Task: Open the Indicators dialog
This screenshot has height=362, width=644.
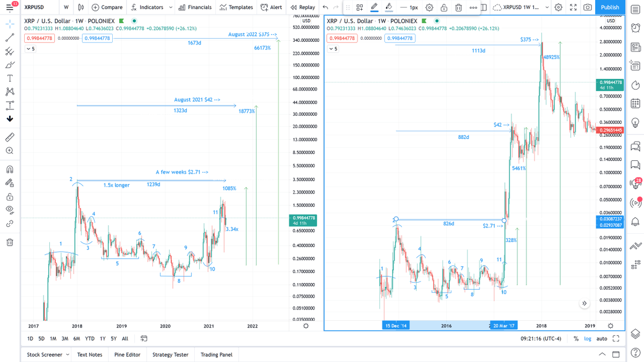Action: 147,8
